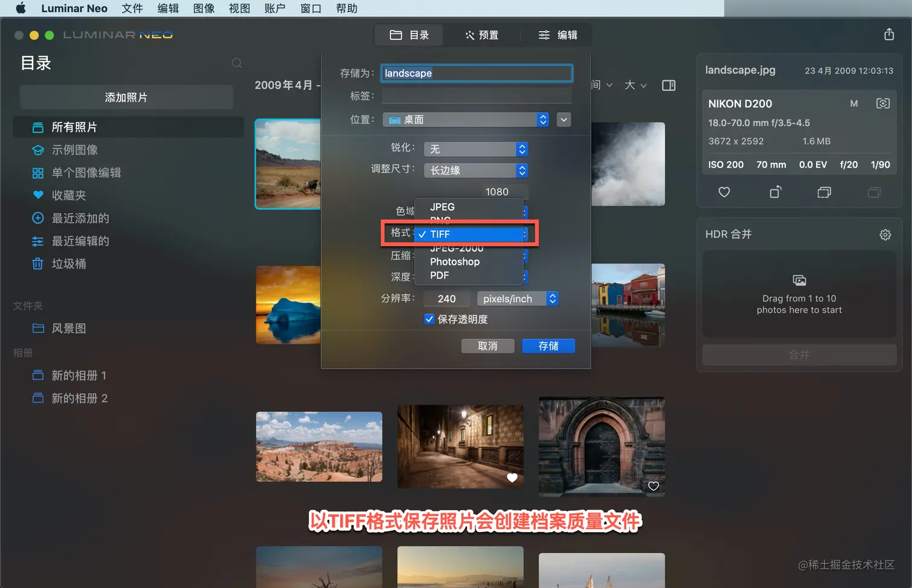Switch to the 编辑 edit tab
This screenshot has height=588, width=912.
tap(557, 35)
